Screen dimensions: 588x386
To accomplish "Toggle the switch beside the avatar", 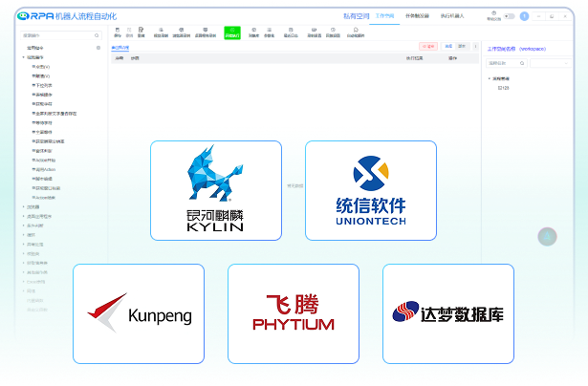I will [510, 16].
